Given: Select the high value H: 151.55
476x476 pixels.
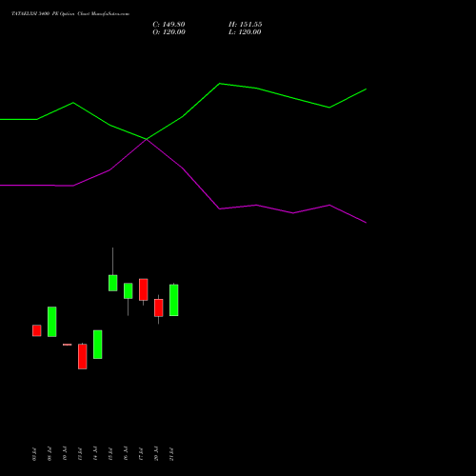Looking at the screenshot, I should (x=246, y=25).
